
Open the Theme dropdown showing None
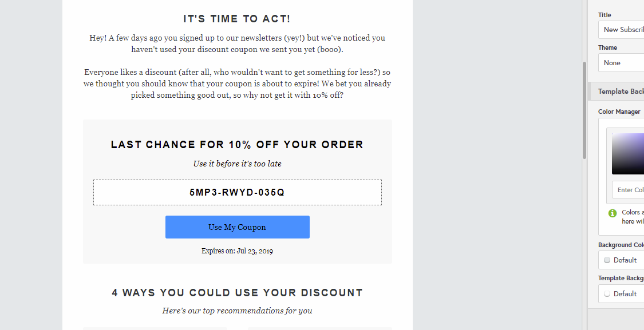pos(621,63)
